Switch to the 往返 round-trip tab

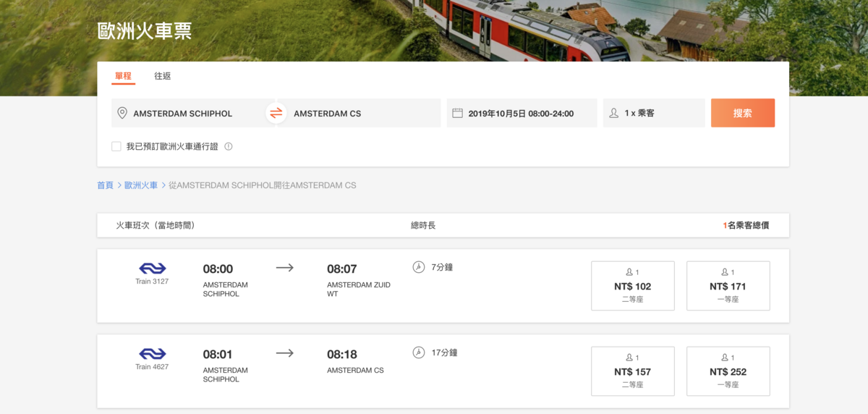[163, 76]
